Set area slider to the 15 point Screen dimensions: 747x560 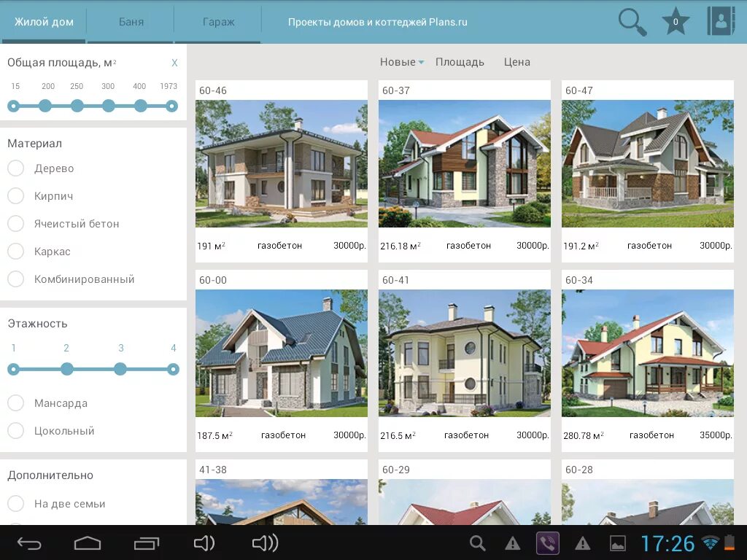tap(14, 106)
